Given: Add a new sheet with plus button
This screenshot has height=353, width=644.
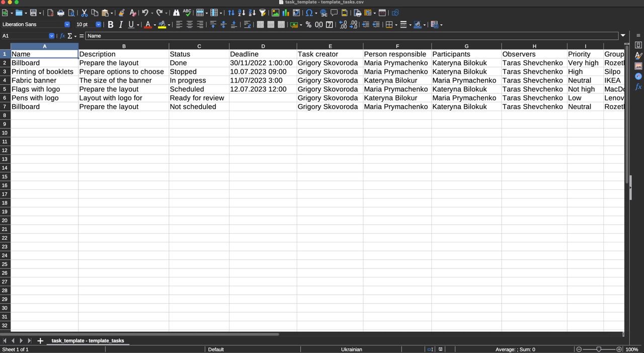Looking at the screenshot, I should point(40,341).
